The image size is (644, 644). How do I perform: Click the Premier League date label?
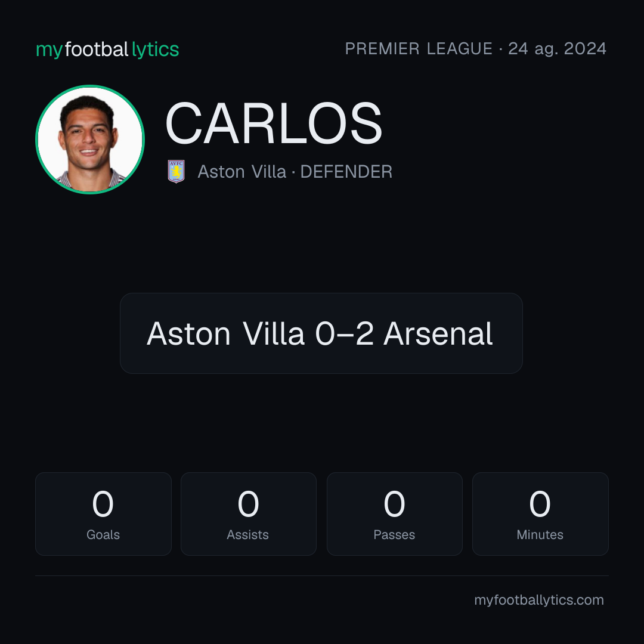(476, 49)
